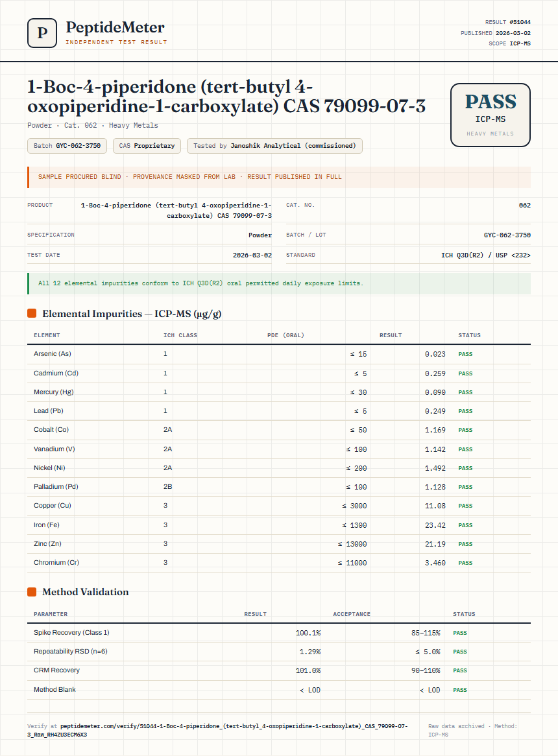Click CRM Recovery acceptance 90–110%
This screenshot has width=558, height=756.
point(426,670)
